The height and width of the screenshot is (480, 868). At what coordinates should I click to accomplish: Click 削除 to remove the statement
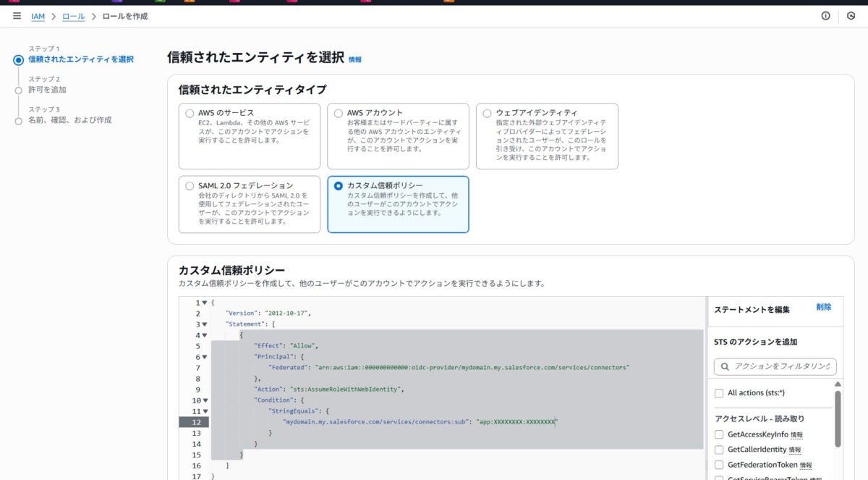(824, 307)
